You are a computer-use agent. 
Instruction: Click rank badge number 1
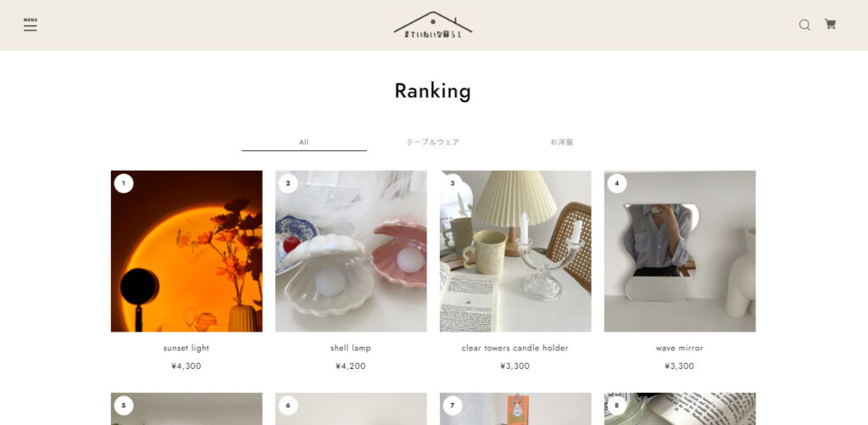[124, 183]
